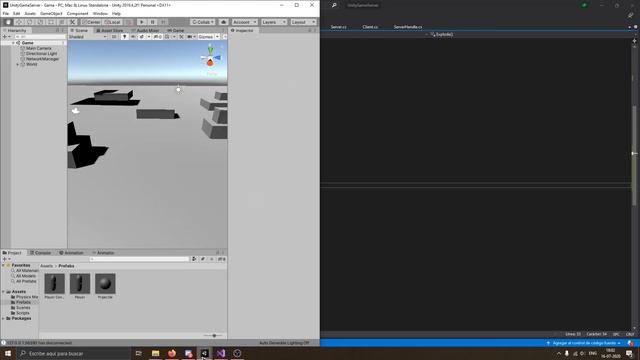This screenshot has width=640, height=360.
Task: Select Main Camera in Hierarchy
Action: point(39,49)
